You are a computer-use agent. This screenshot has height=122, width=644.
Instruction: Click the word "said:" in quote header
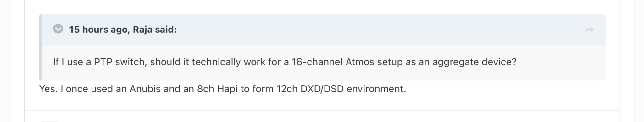tap(165, 30)
